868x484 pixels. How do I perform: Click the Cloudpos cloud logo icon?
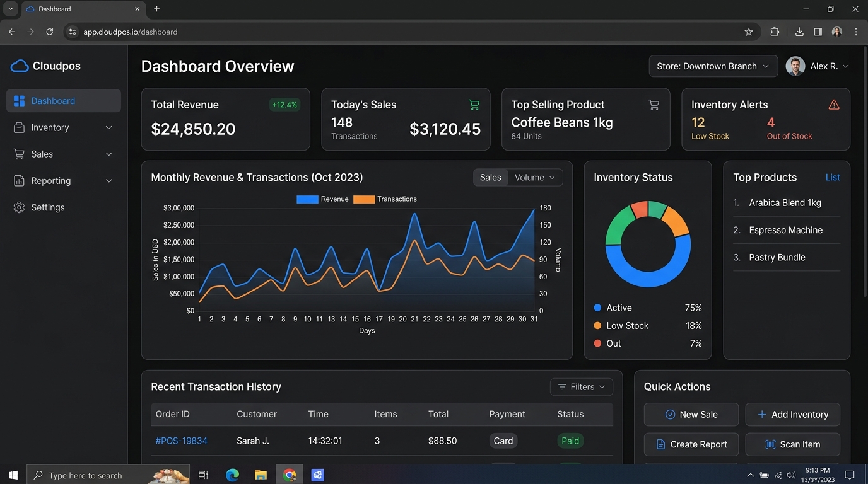click(x=20, y=66)
